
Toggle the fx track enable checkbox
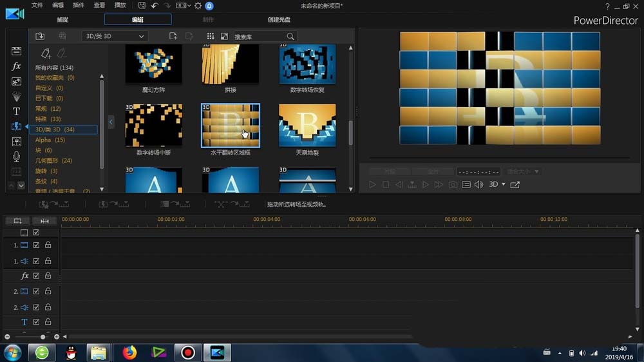37,276
